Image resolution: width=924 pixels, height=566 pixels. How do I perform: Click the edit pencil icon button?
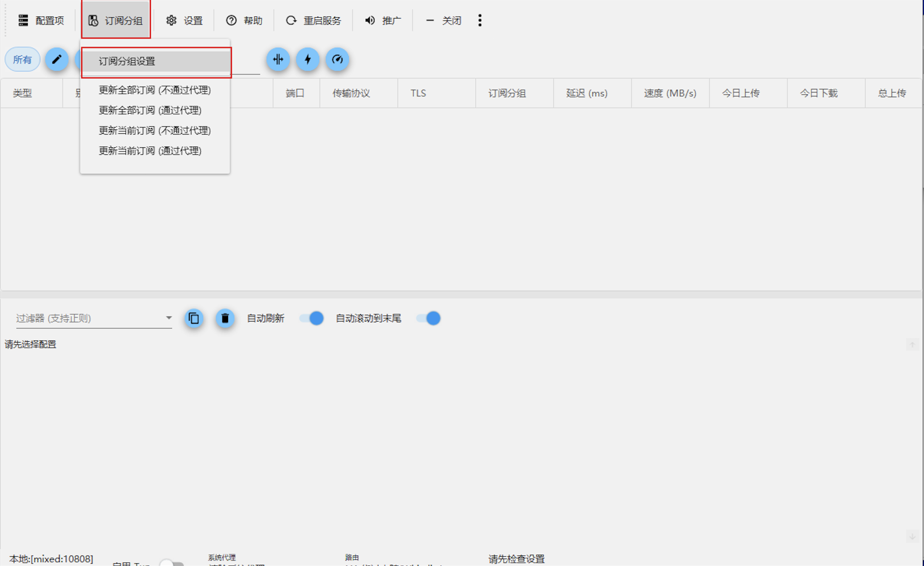coord(57,59)
